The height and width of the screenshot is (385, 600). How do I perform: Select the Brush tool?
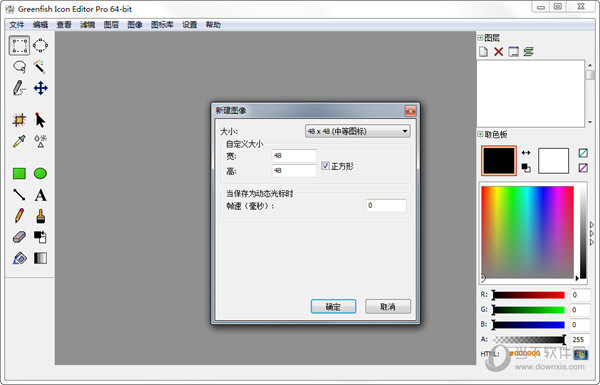pos(40,216)
